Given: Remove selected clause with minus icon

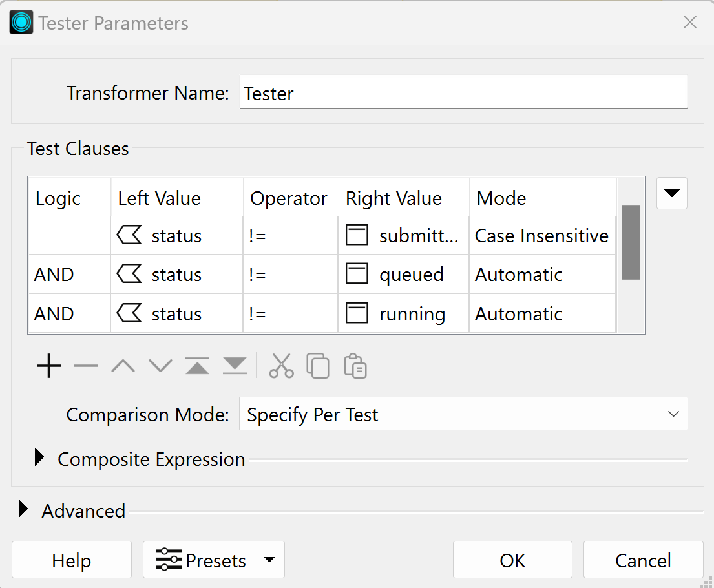Looking at the screenshot, I should [86, 366].
